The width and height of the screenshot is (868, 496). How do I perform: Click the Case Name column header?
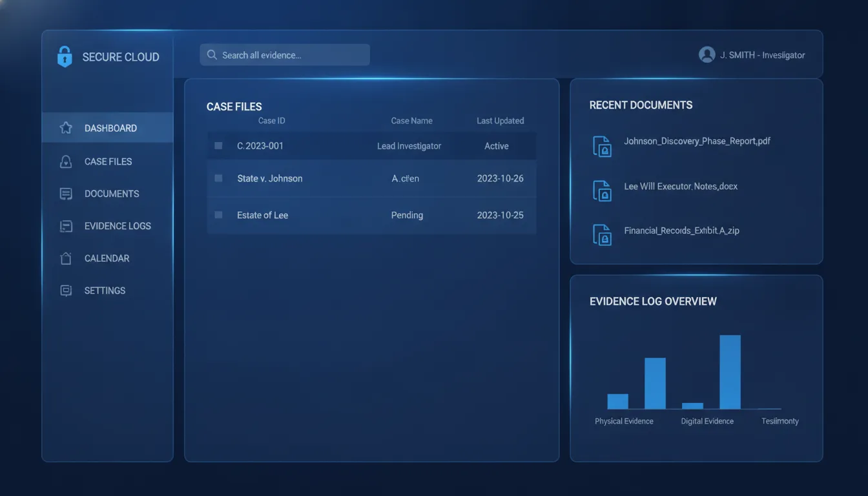[412, 121]
